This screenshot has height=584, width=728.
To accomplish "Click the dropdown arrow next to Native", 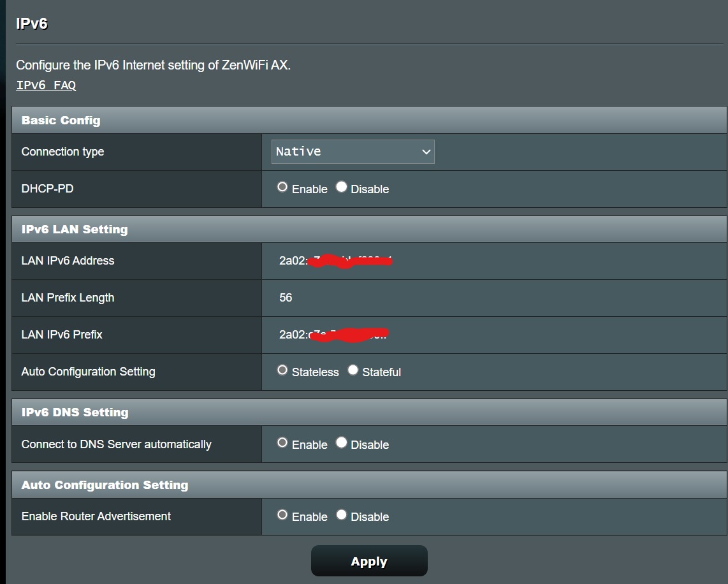I will (426, 152).
